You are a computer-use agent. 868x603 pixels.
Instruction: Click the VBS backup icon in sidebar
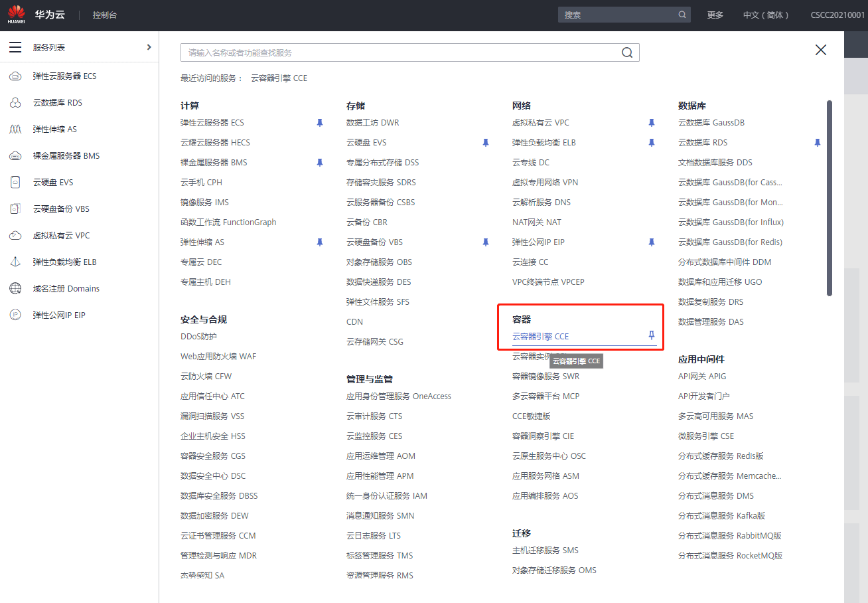(15, 209)
